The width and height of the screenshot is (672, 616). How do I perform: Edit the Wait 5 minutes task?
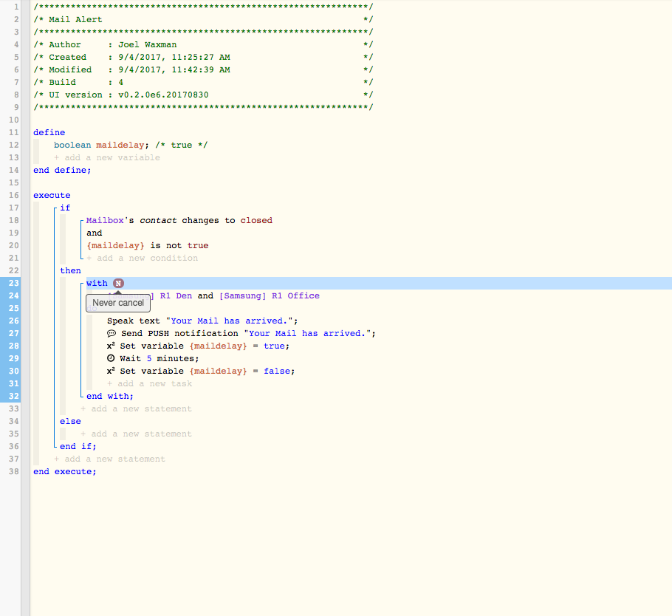153,358
